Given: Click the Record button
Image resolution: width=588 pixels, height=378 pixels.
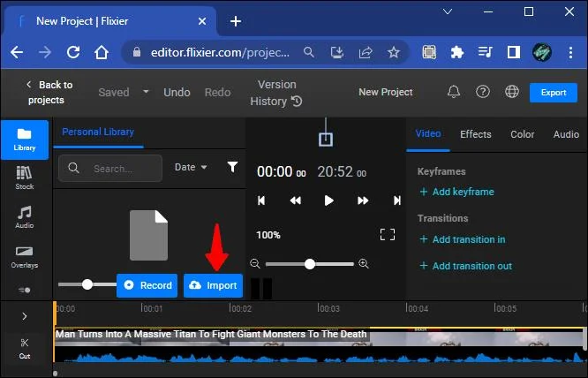Looking at the screenshot, I should click(x=147, y=285).
